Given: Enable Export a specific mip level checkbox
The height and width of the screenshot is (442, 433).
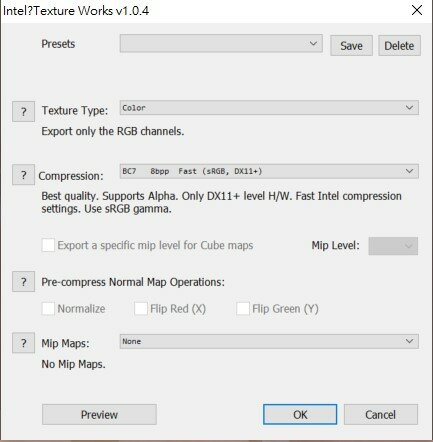Looking at the screenshot, I should (48, 245).
